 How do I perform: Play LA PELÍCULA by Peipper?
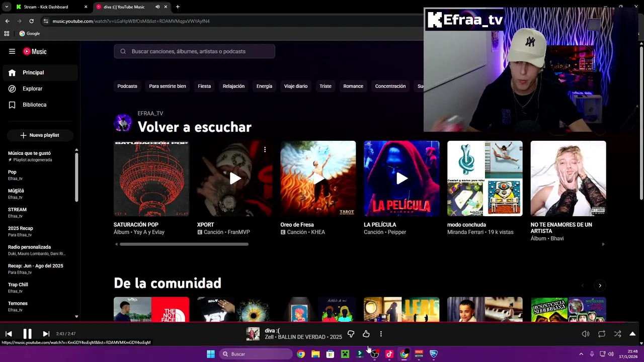[401, 178]
